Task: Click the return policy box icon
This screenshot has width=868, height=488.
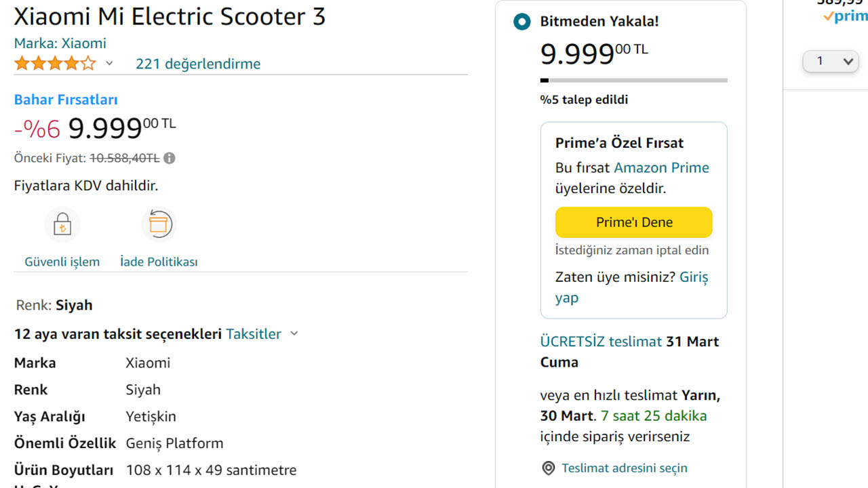Action: [159, 224]
